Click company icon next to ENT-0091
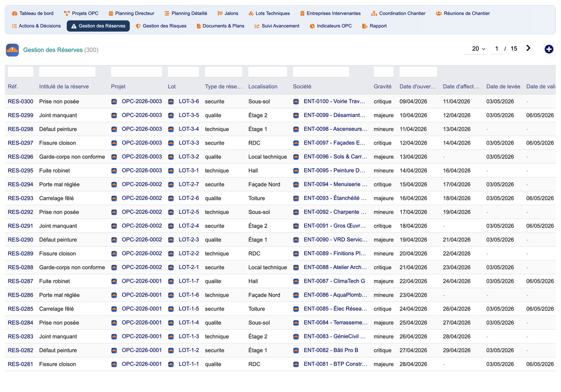The width and height of the screenshot is (561, 392). tap(296, 226)
